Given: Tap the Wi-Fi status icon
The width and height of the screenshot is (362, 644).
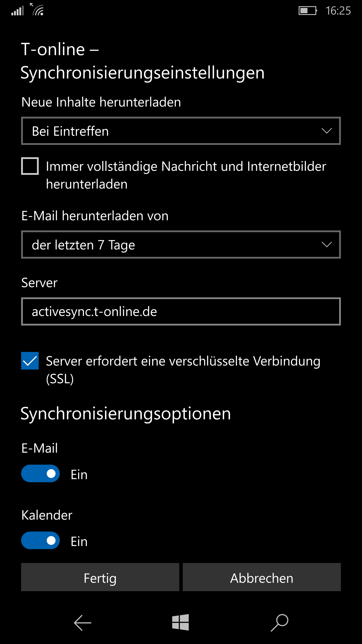Looking at the screenshot, I should (x=38, y=10).
